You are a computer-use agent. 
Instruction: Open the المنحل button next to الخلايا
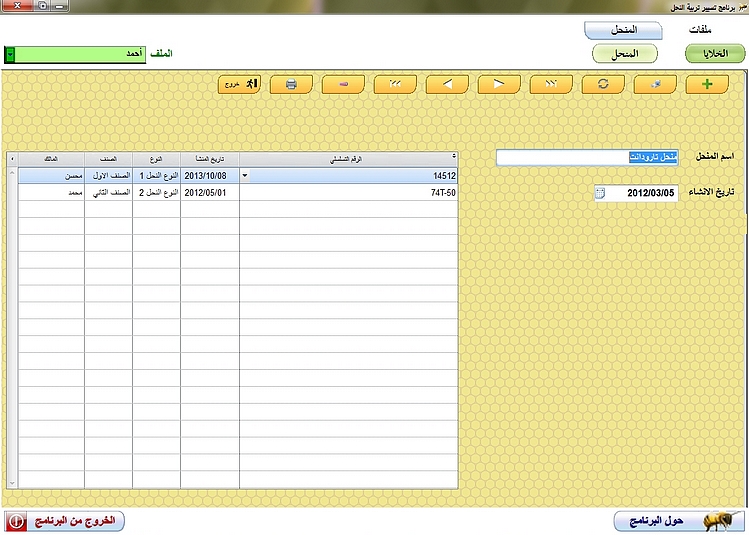point(624,53)
